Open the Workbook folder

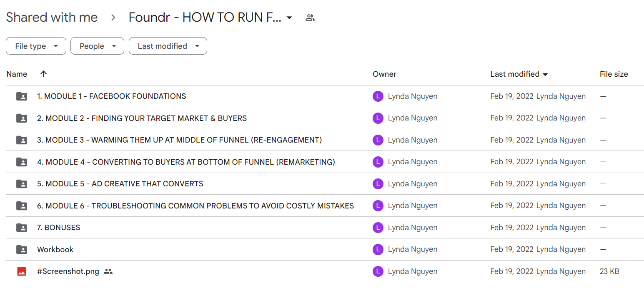point(55,250)
